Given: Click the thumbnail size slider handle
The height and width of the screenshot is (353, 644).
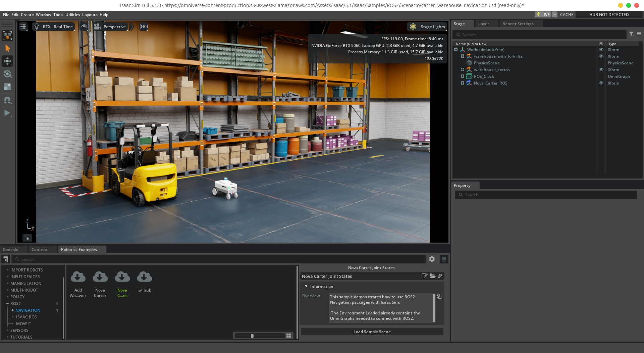Looking at the screenshot, I should click(x=252, y=336).
